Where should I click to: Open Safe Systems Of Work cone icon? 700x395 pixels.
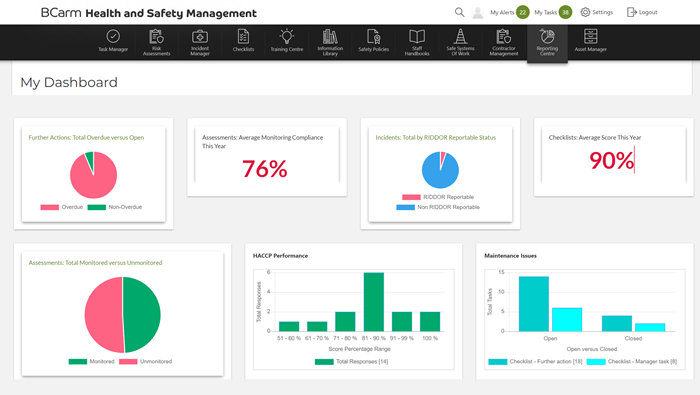[460, 37]
